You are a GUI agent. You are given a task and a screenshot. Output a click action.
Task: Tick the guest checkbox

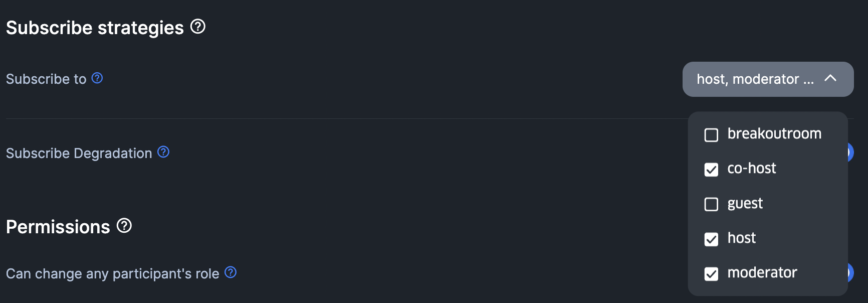point(711,204)
